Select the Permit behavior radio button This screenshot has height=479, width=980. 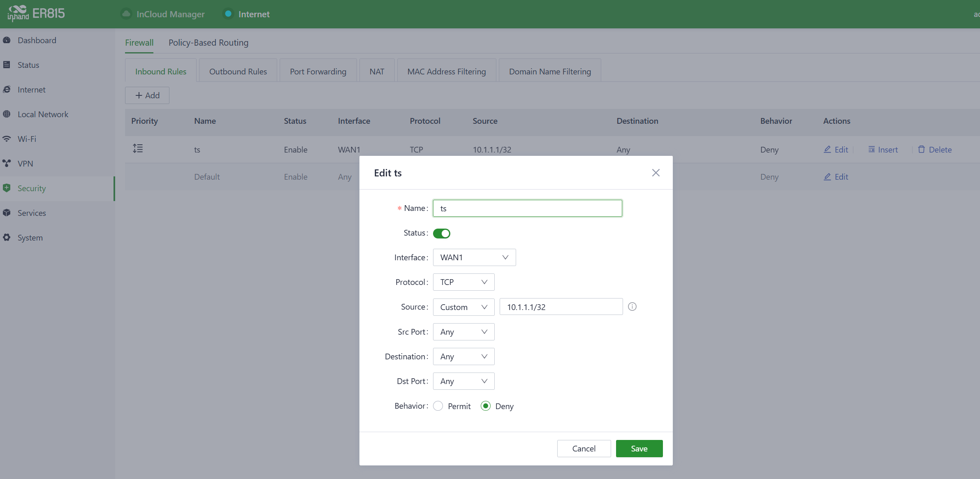point(438,406)
